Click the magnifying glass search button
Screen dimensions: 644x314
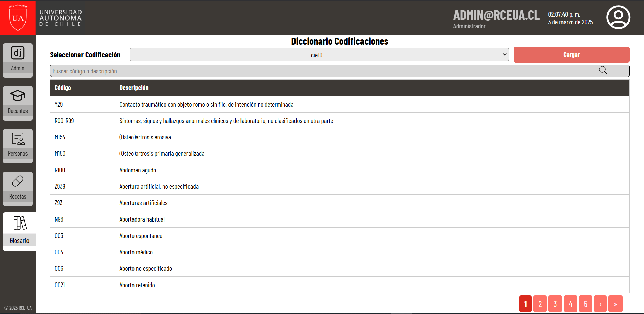(x=603, y=71)
